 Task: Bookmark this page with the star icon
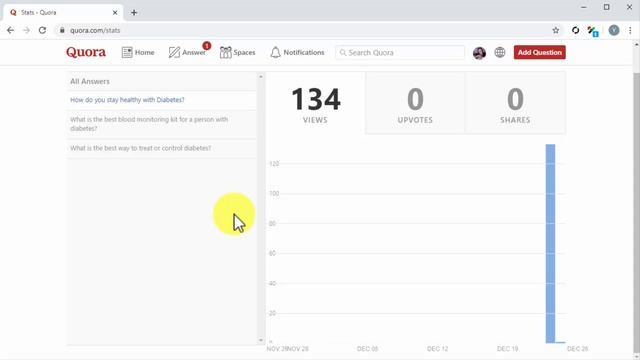click(556, 30)
